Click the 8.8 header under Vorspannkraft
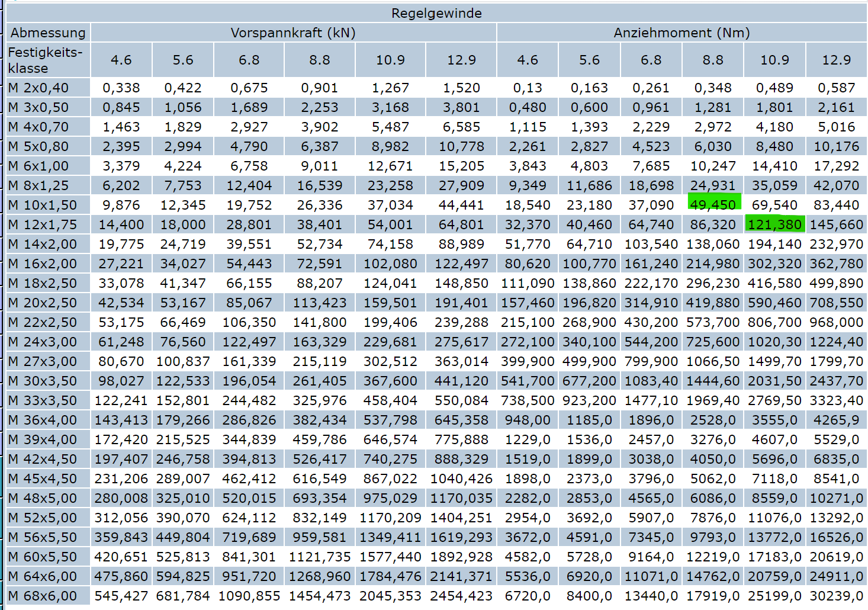 point(320,60)
